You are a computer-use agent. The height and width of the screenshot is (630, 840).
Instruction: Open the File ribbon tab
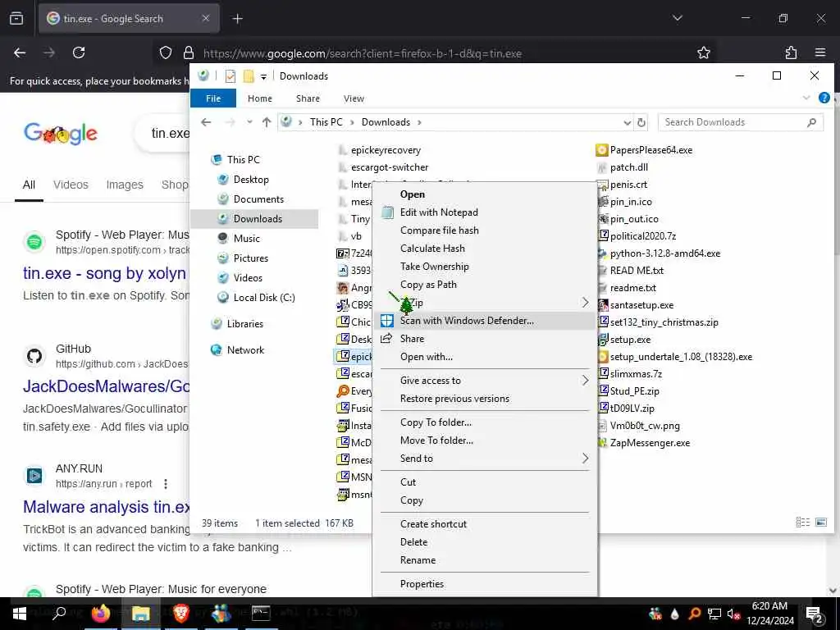pyautogui.click(x=213, y=98)
